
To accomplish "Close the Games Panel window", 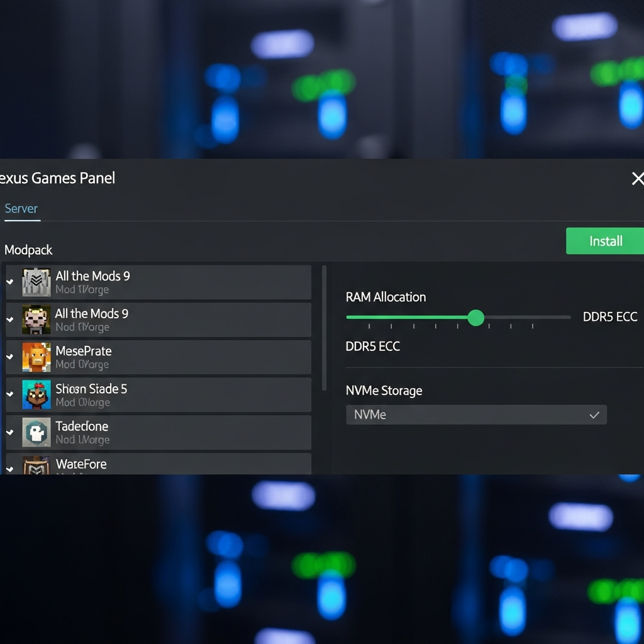I will [x=638, y=178].
